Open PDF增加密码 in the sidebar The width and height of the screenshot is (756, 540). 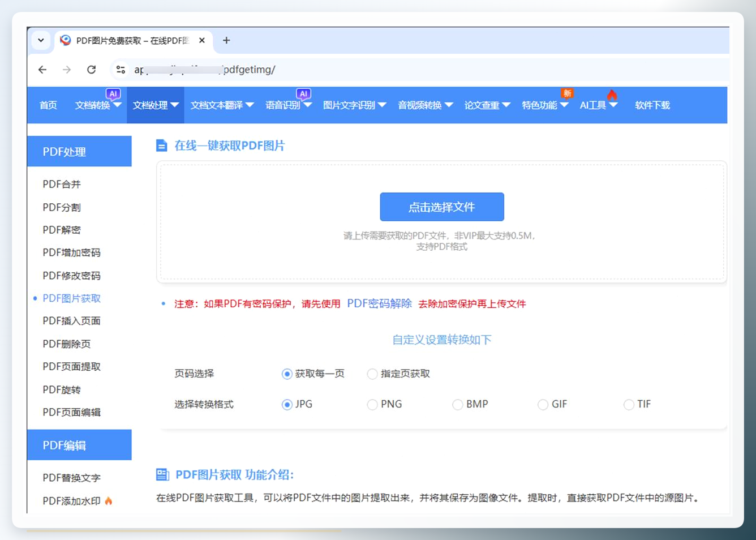pos(71,253)
